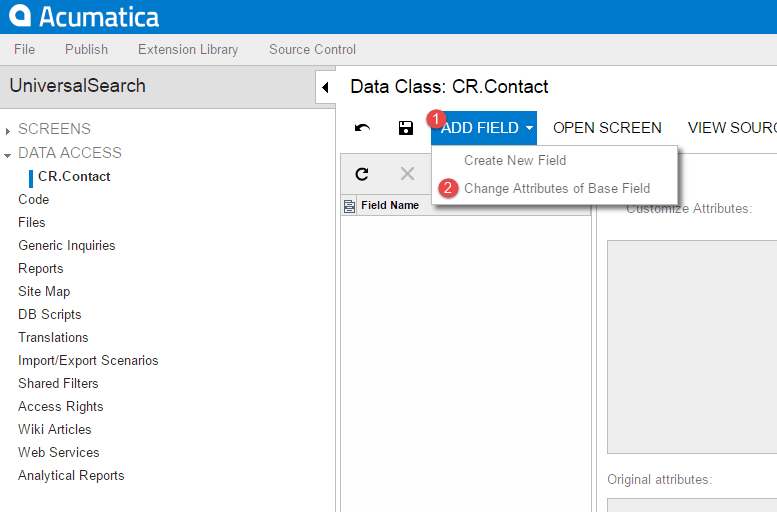This screenshot has width=777, height=512.
Task: Click the VIEW SOURCE button
Action: 732,128
